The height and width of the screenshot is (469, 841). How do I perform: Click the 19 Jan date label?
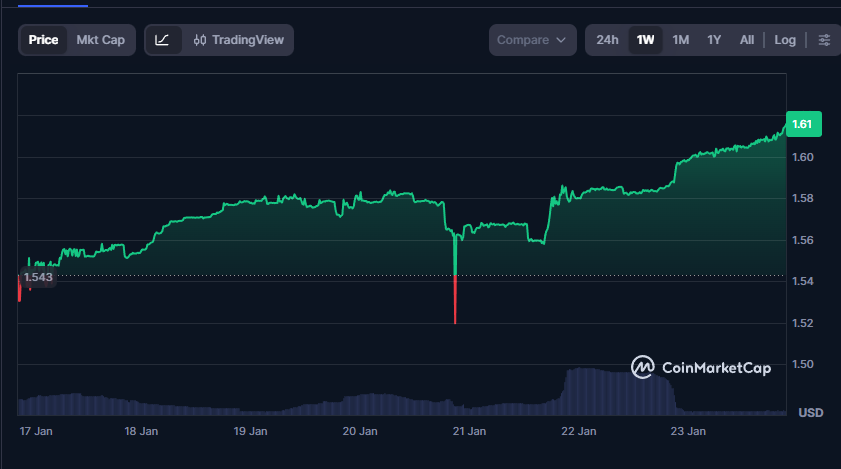point(250,431)
